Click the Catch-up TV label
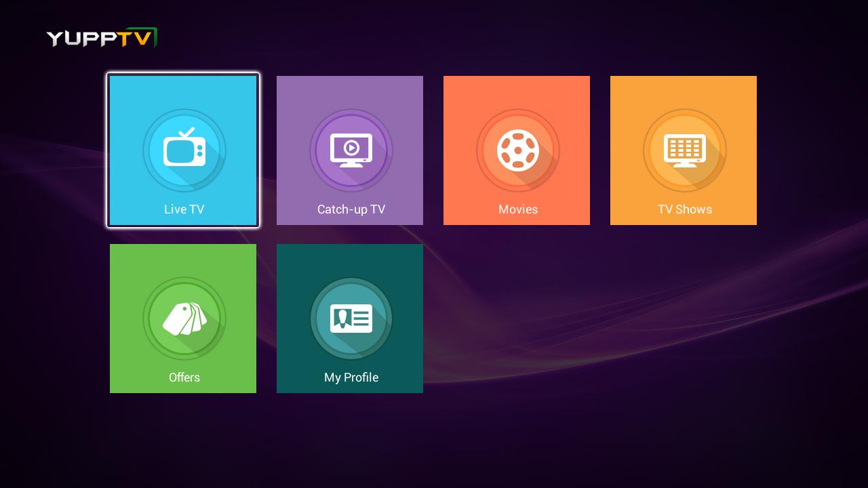 (351, 209)
